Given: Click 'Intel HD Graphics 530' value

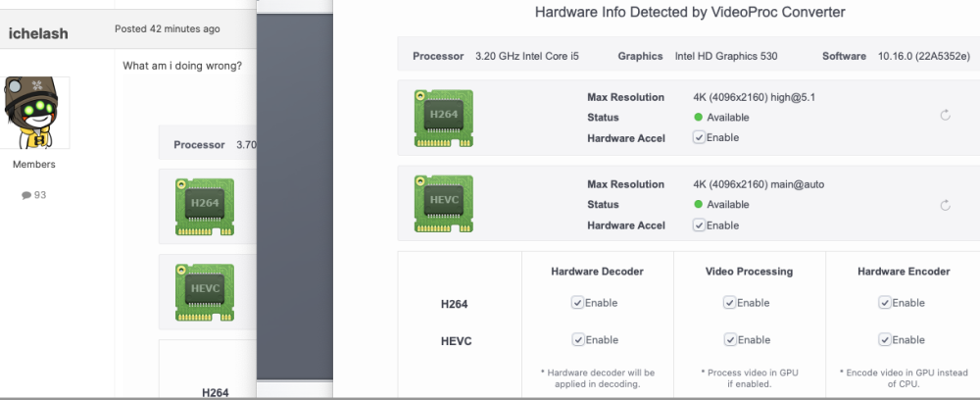Looking at the screenshot, I should (726, 56).
